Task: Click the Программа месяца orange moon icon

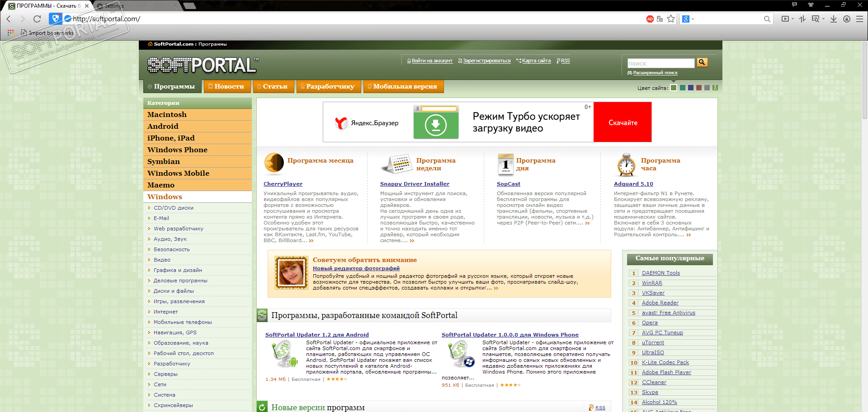Action: (274, 163)
